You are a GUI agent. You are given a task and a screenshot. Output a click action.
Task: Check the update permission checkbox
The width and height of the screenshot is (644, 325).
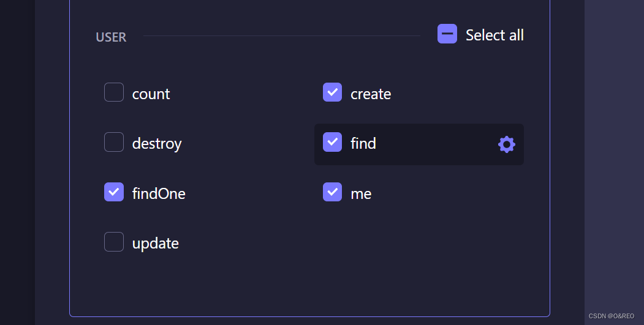(x=114, y=242)
